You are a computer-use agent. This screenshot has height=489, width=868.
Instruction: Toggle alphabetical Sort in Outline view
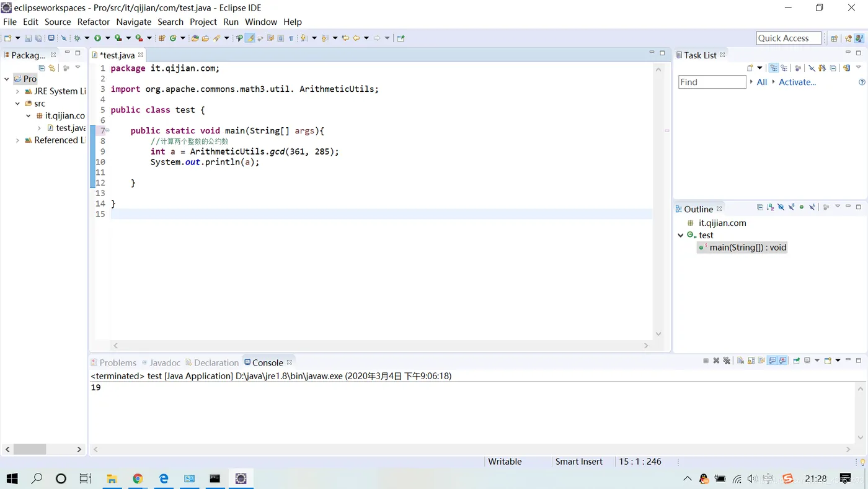tap(771, 207)
